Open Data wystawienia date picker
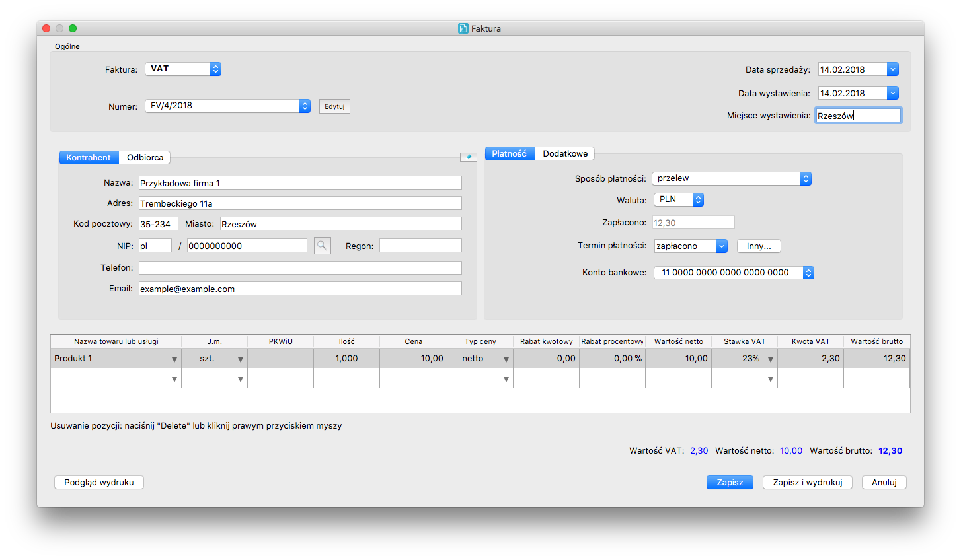This screenshot has height=560, width=961. pos(893,93)
